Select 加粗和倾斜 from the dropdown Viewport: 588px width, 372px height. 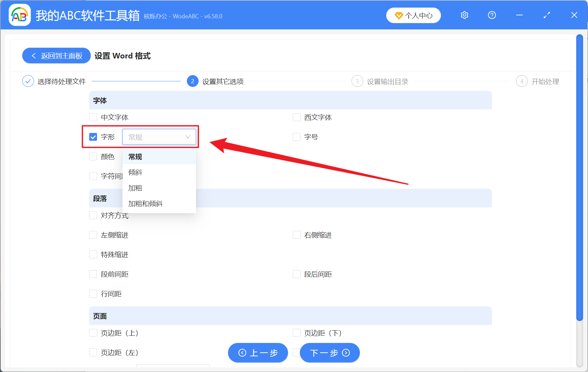145,203
